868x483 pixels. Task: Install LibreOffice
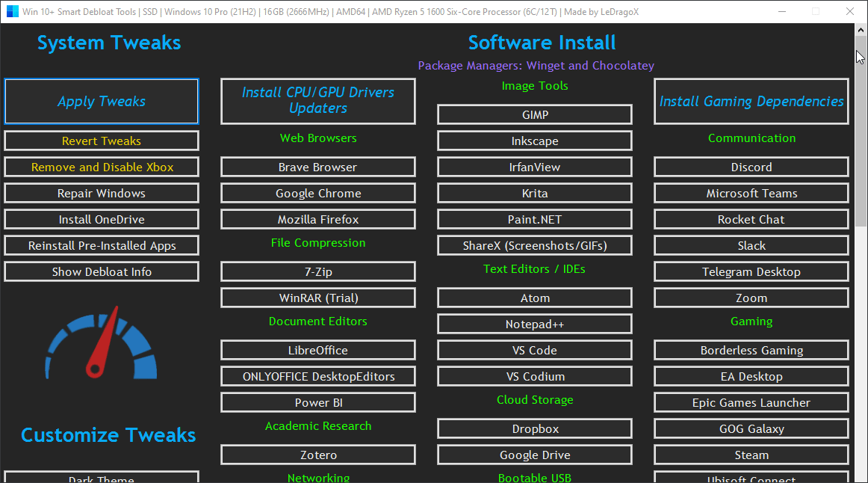pyautogui.click(x=318, y=350)
